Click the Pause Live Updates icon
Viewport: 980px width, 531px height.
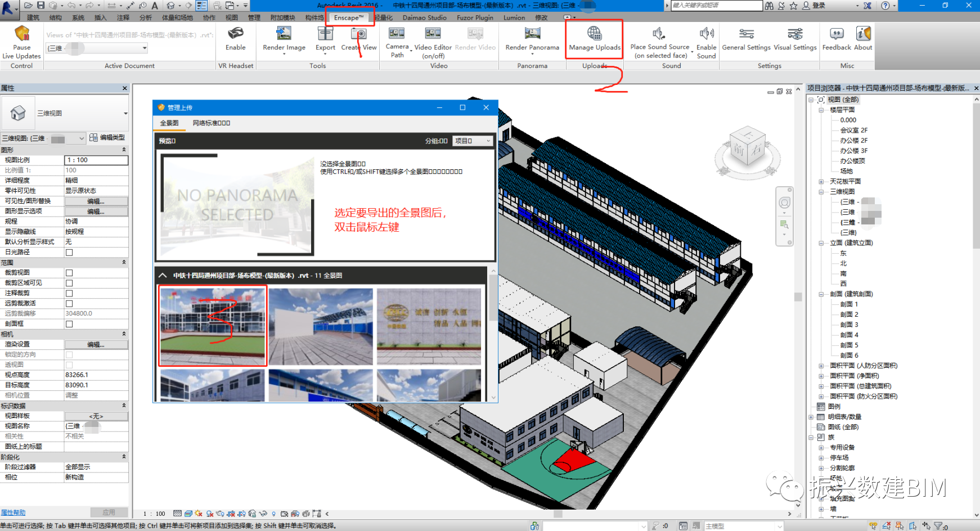click(x=22, y=34)
